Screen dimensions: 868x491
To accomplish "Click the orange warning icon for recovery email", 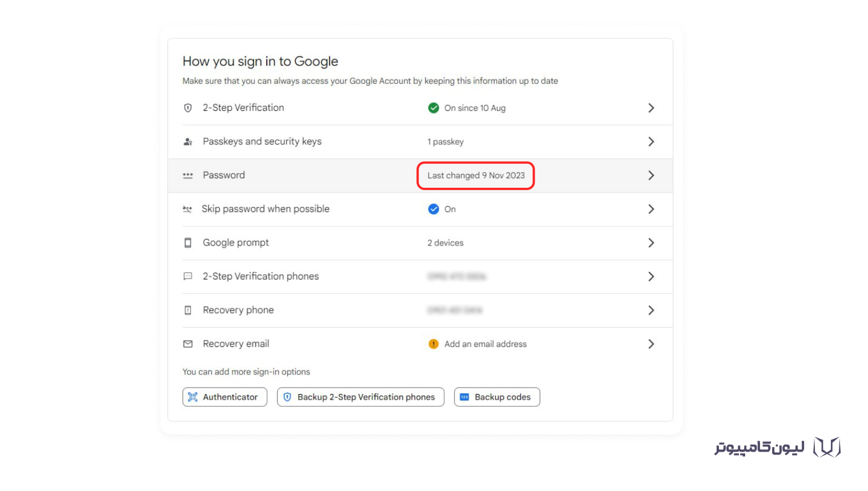I will click(x=433, y=344).
